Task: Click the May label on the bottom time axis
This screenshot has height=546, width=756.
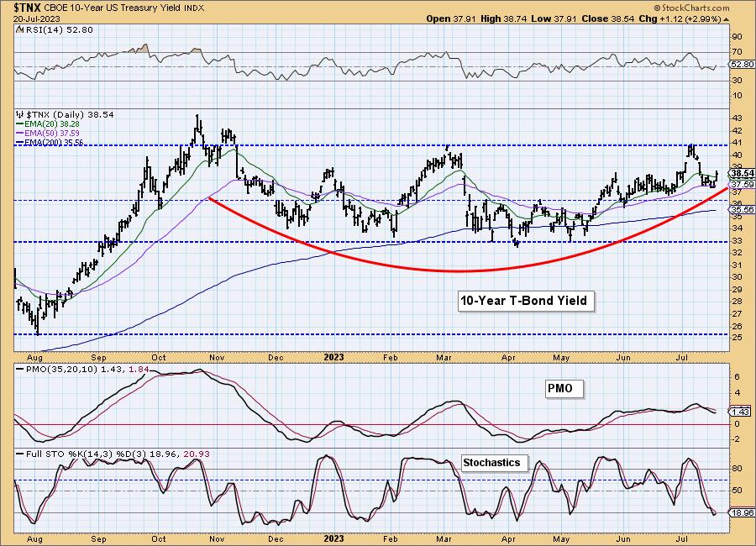Action: pos(561,538)
